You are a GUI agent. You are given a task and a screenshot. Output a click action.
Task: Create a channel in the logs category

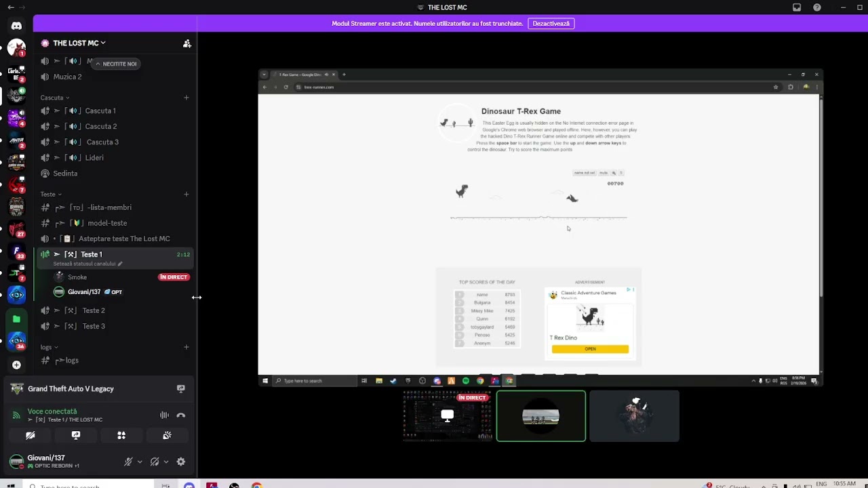tap(186, 347)
